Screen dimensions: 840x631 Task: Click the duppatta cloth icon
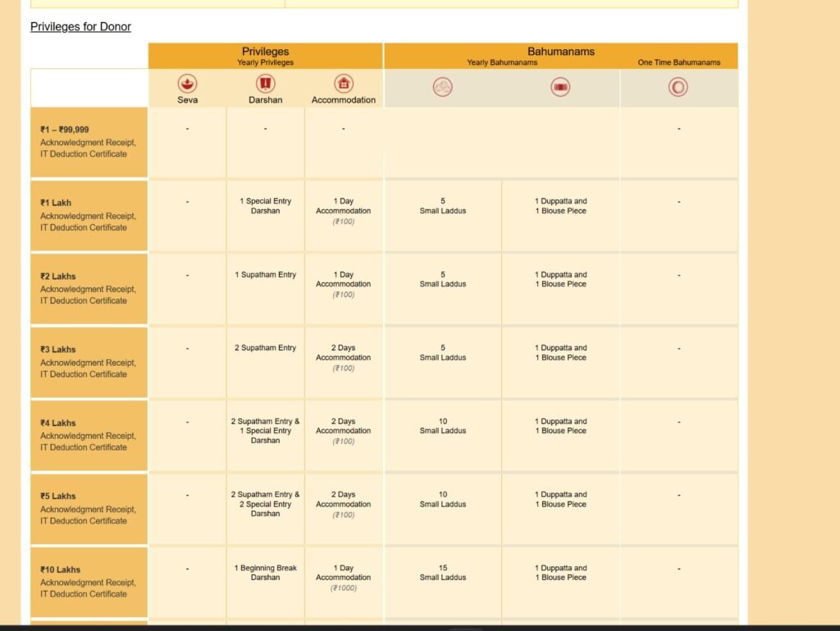pos(560,87)
